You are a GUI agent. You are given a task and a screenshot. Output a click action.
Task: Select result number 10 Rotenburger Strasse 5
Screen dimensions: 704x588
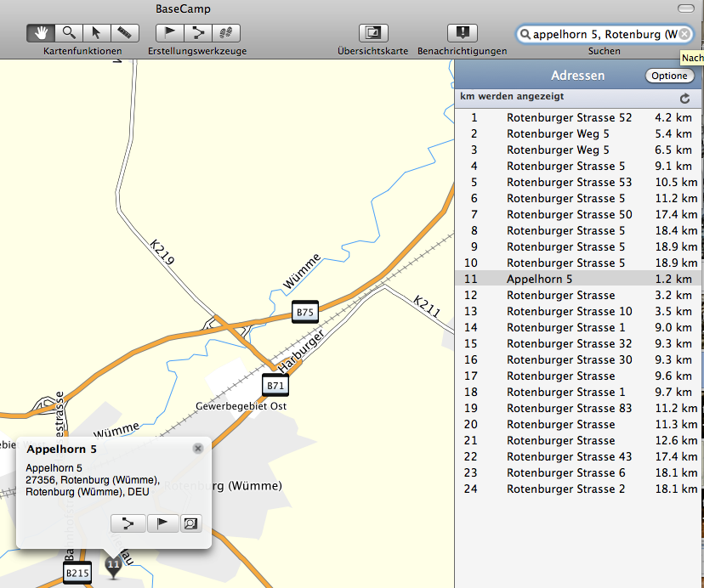click(x=578, y=263)
